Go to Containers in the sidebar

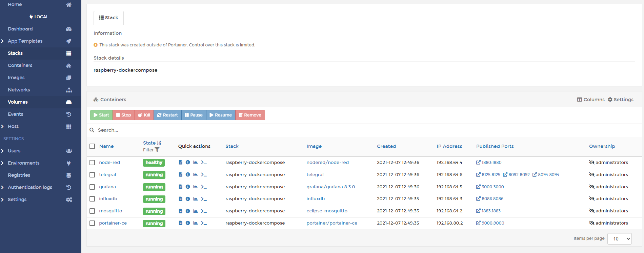pos(20,65)
